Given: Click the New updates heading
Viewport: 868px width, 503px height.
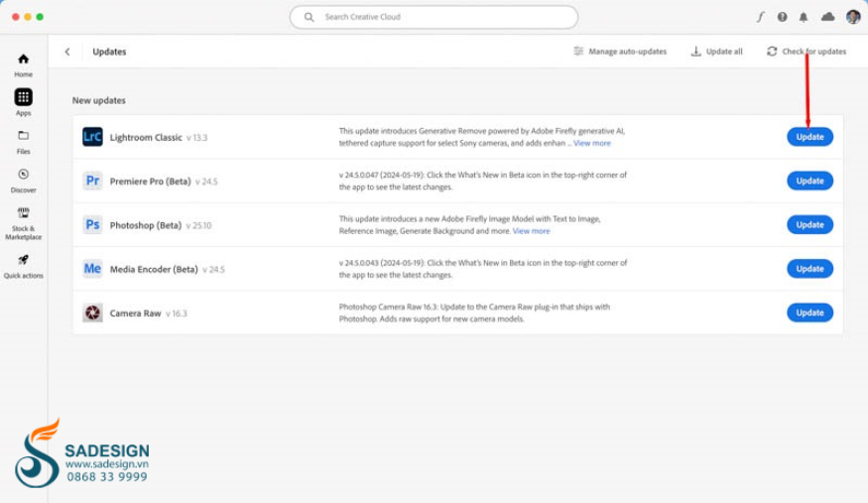Looking at the screenshot, I should point(98,100).
